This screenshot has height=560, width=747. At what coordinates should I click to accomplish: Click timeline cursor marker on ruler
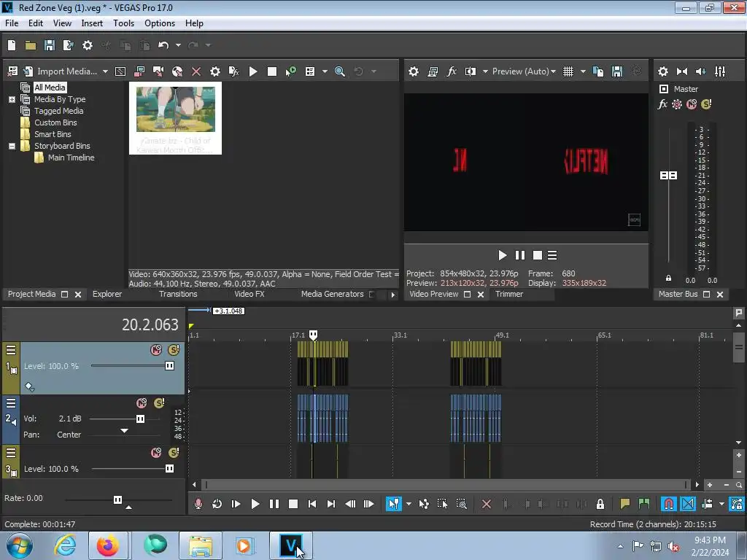(313, 335)
